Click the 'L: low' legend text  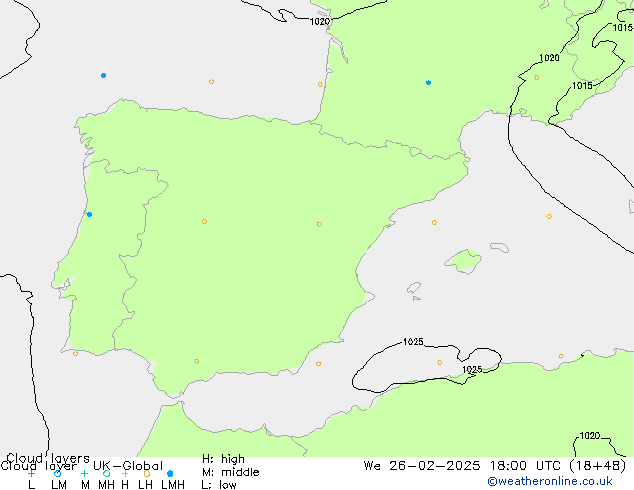point(219,485)
